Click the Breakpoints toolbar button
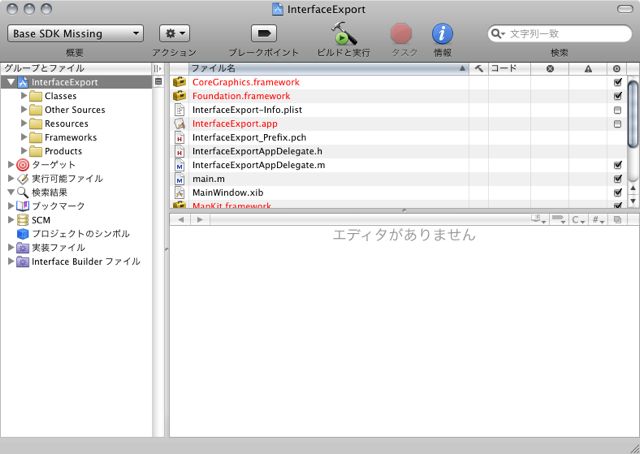640x454 pixels. [x=264, y=33]
